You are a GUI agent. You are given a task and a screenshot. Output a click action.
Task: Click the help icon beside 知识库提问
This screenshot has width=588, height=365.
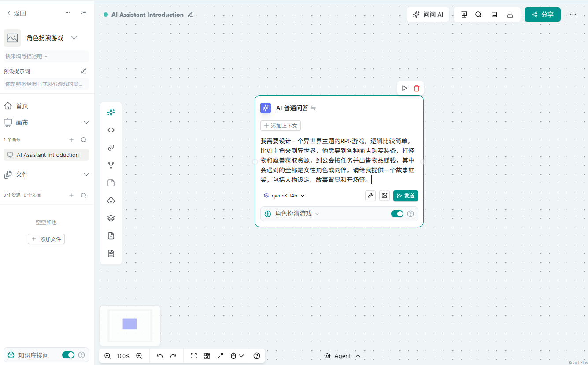[x=81, y=355]
